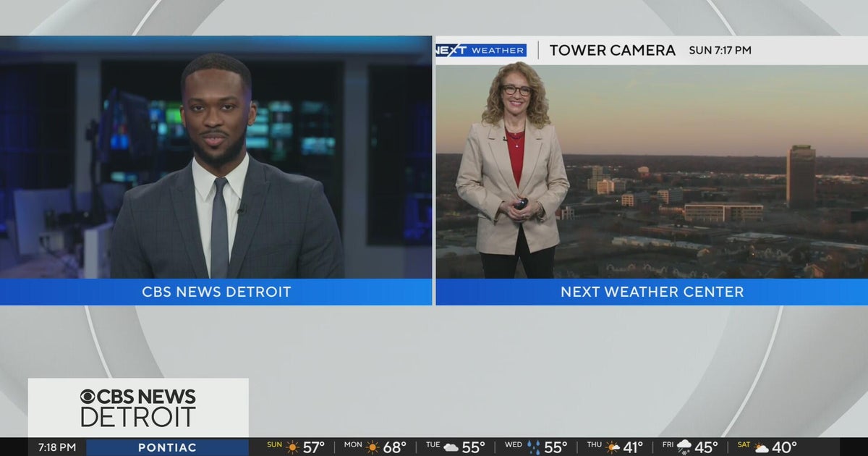Viewport: 868px width, 456px height.
Task: Click the MON day label in ticker
Action: [353, 445]
